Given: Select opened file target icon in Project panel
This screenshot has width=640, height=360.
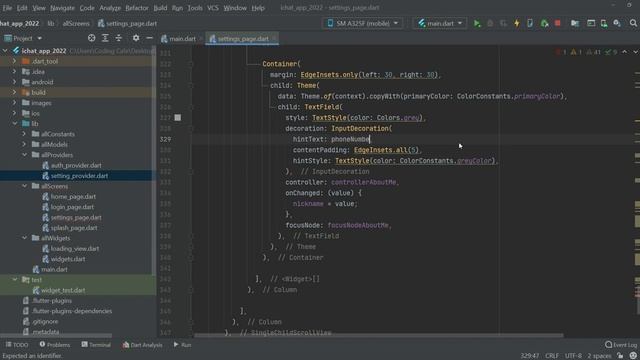Looking at the screenshot, I should coord(91,38).
